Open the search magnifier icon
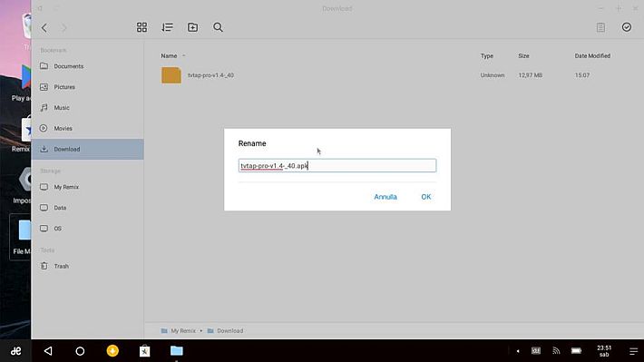The width and height of the screenshot is (644, 362). 218,27
